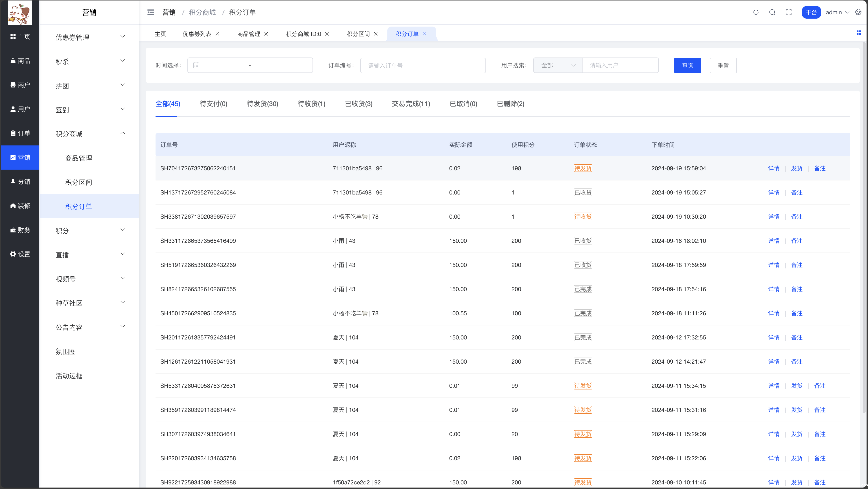868x489 pixels.
Task: Switch to the 交易完成(11) tab
Action: 411,104
